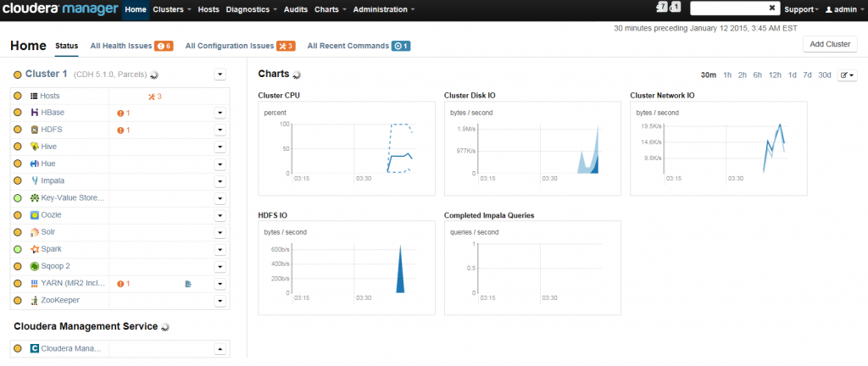Set chart range to 1h

coord(727,75)
